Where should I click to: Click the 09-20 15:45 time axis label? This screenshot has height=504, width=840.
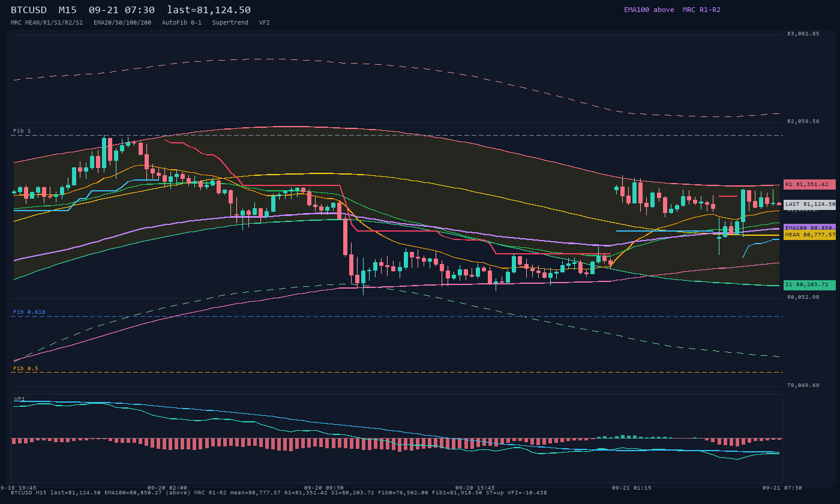(x=475, y=488)
